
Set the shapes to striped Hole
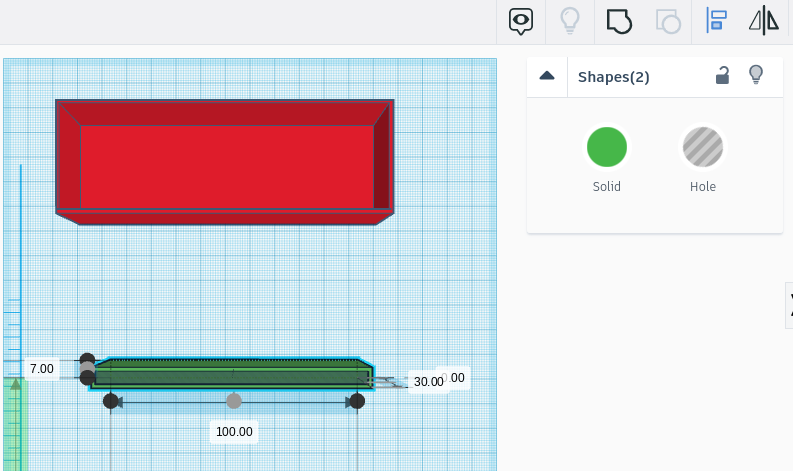click(x=702, y=147)
